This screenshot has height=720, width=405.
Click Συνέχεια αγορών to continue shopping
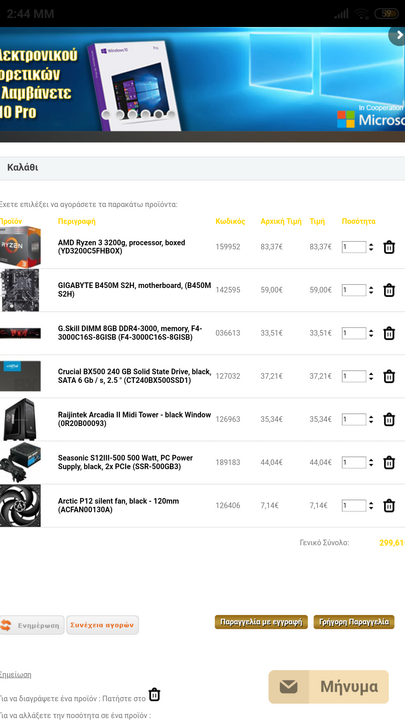tap(102, 625)
